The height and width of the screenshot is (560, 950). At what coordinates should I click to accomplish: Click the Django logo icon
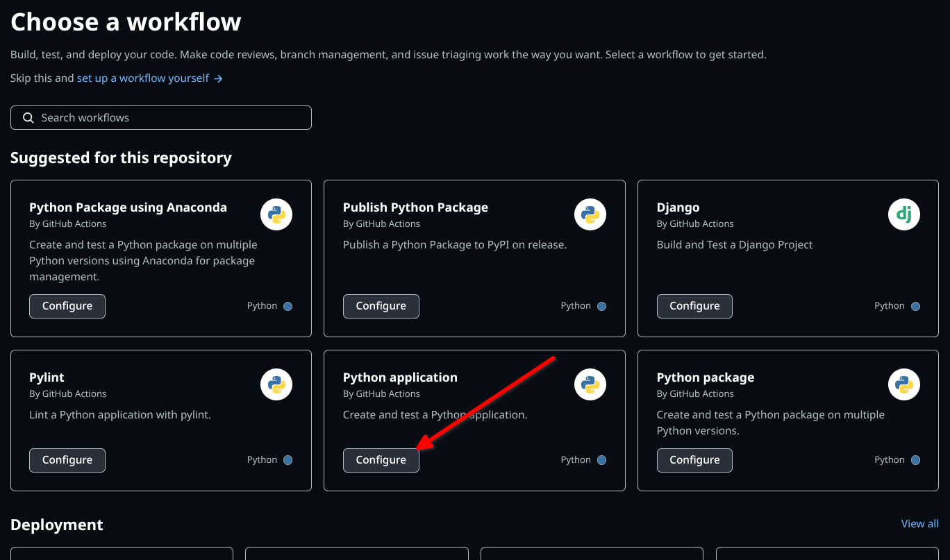(x=904, y=215)
